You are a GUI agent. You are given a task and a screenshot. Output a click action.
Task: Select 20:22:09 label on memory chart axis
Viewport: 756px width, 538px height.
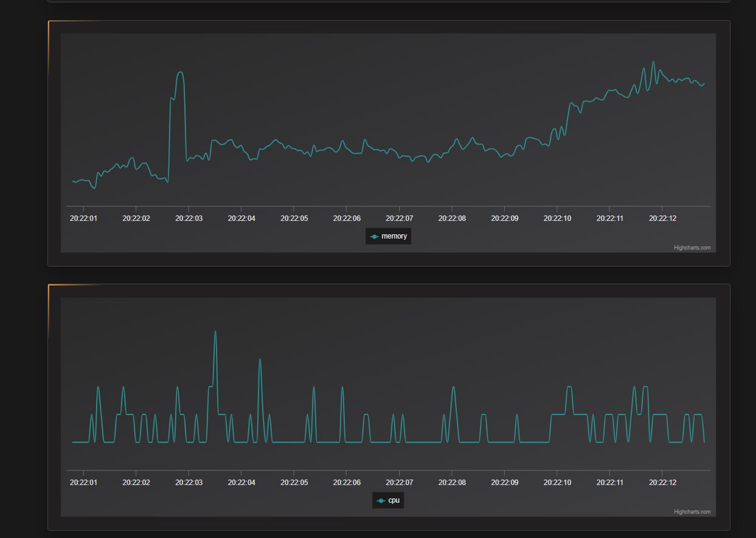pos(505,218)
